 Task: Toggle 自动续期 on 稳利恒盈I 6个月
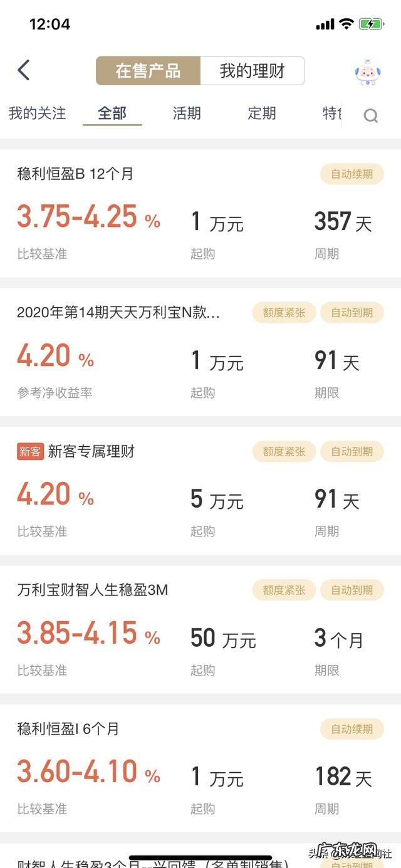click(352, 729)
